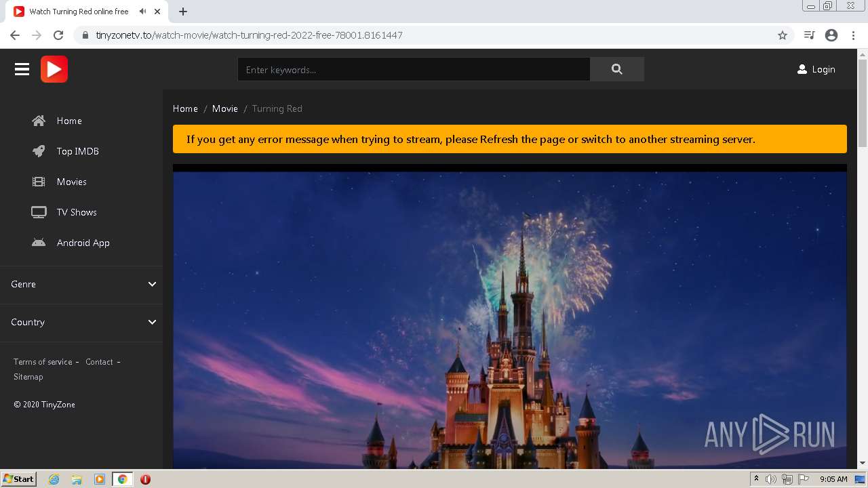868x488 pixels.
Task: Open Android App in sidebar
Action: pos(83,243)
